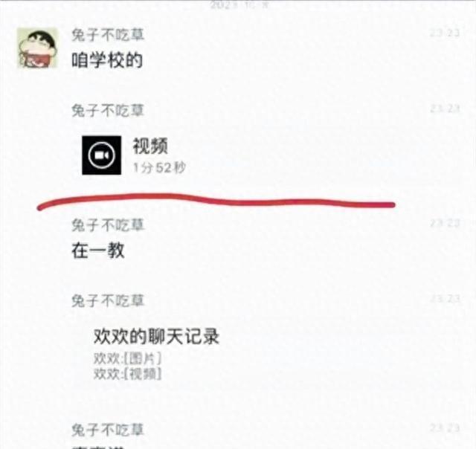Open the 视频 message title
Screen dimensions: 476x449
(150, 146)
